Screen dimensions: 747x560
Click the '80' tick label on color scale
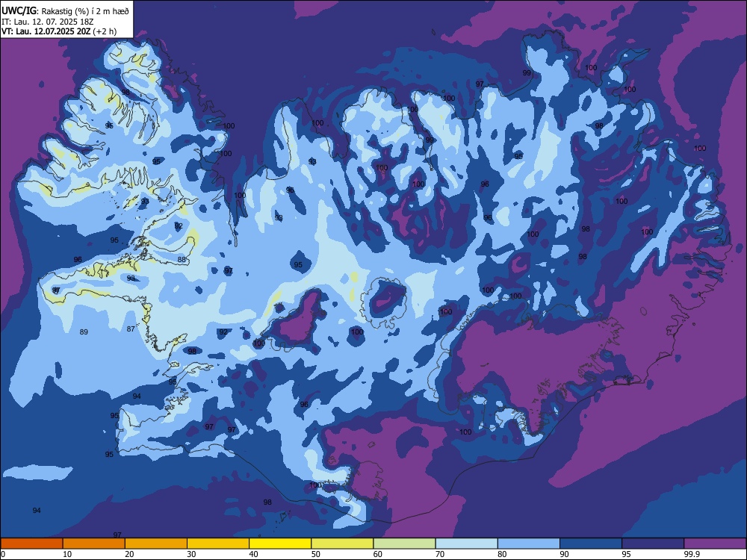click(x=503, y=554)
